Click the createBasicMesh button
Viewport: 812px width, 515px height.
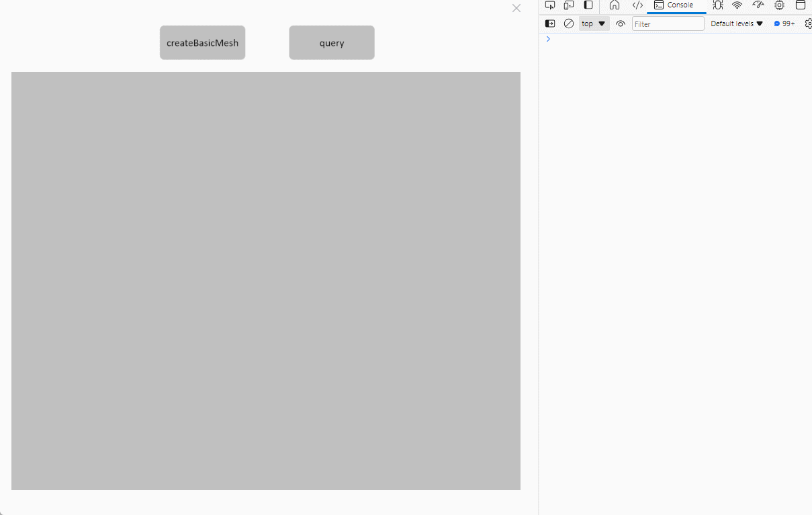pos(202,43)
